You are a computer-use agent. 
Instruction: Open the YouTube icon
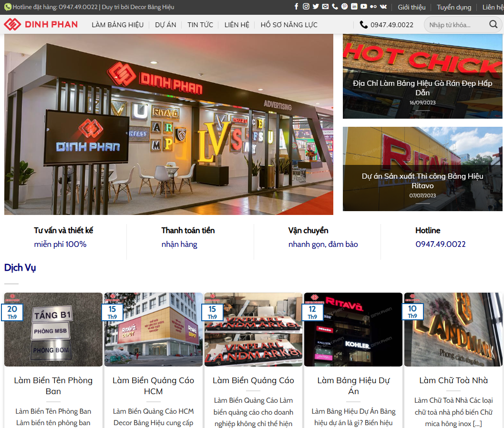click(x=364, y=6)
